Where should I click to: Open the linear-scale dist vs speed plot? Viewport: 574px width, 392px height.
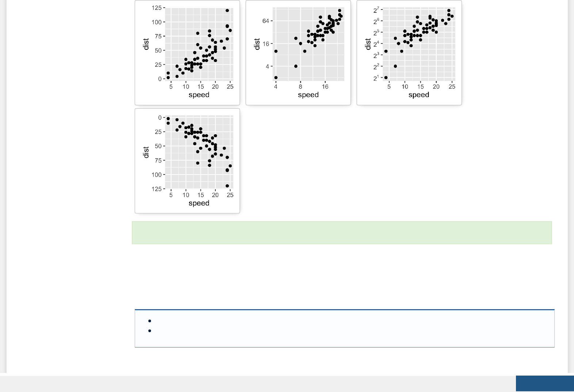[x=187, y=53]
